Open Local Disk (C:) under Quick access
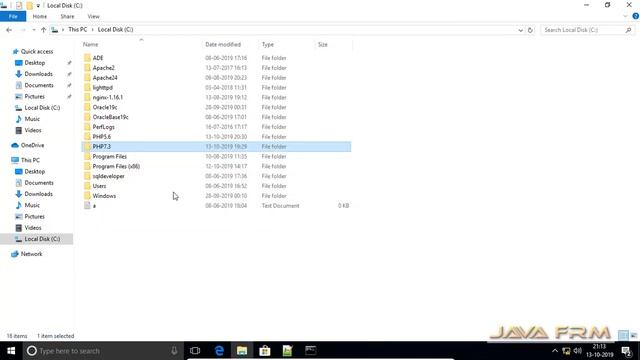This screenshot has height=360, width=640. click(x=42, y=108)
